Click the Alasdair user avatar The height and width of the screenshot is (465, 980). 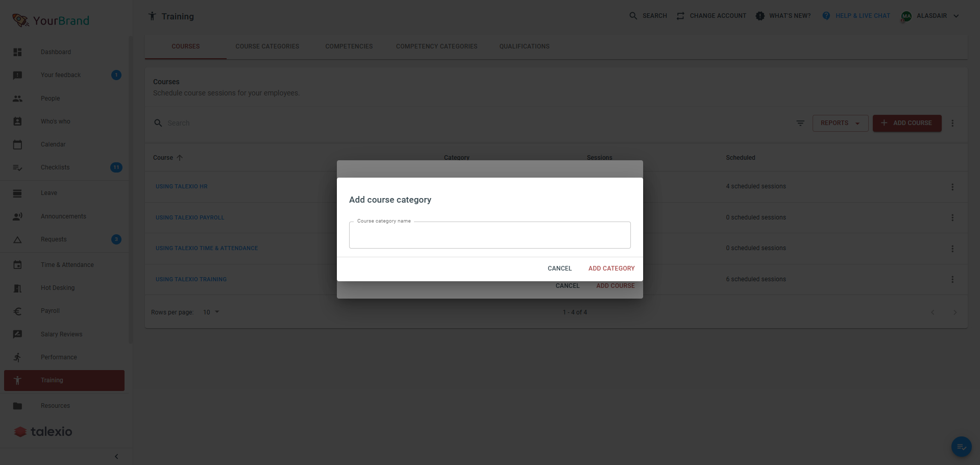[906, 16]
